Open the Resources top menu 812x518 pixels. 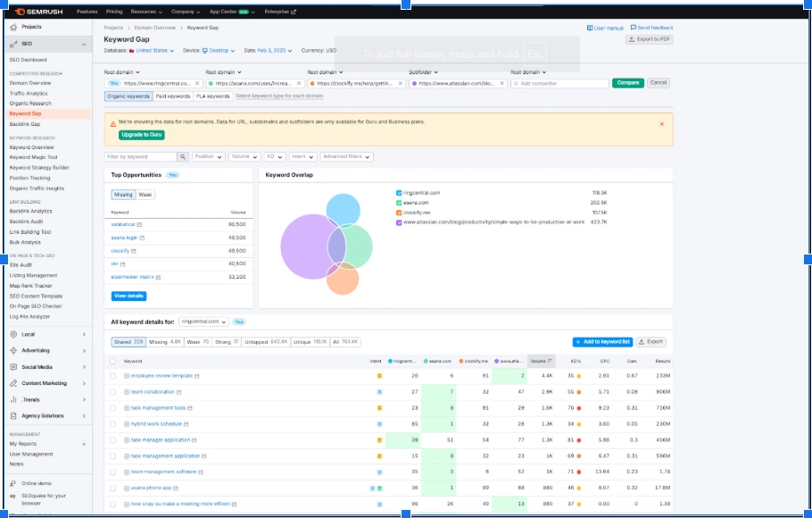(x=146, y=12)
